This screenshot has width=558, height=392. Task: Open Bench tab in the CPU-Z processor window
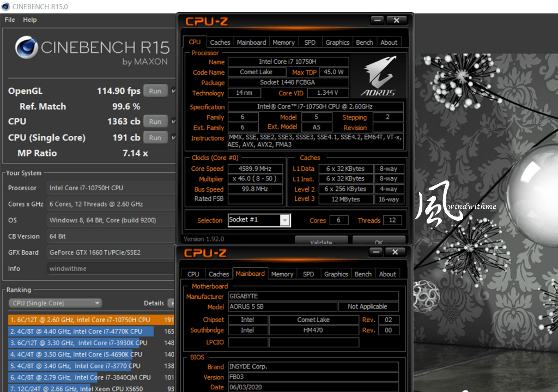pos(365,43)
